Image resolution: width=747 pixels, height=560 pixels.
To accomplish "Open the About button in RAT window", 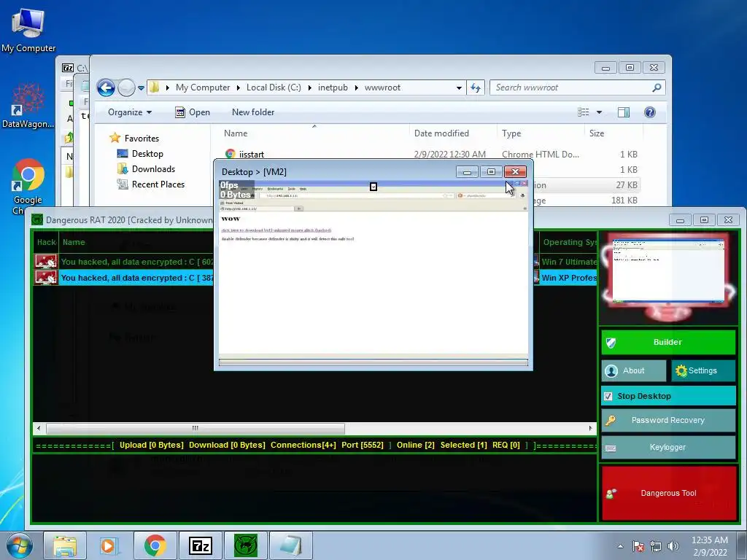I will (x=634, y=370).
